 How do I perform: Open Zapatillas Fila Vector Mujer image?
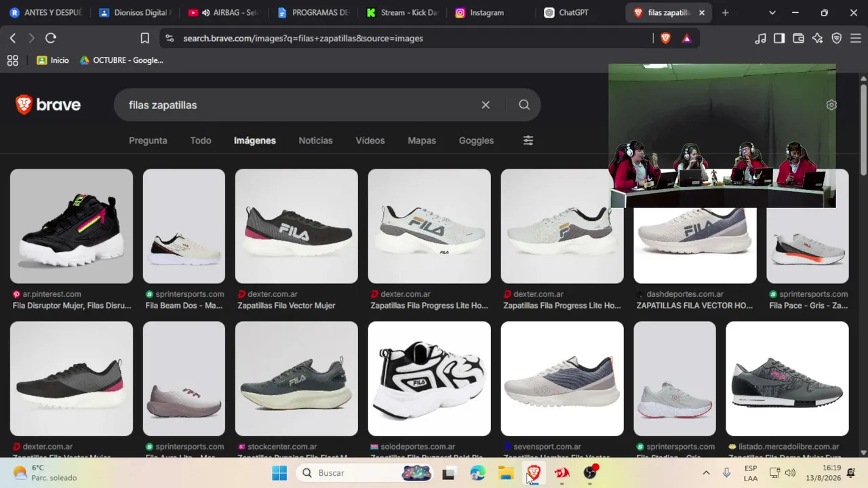[x=296, y=226]
